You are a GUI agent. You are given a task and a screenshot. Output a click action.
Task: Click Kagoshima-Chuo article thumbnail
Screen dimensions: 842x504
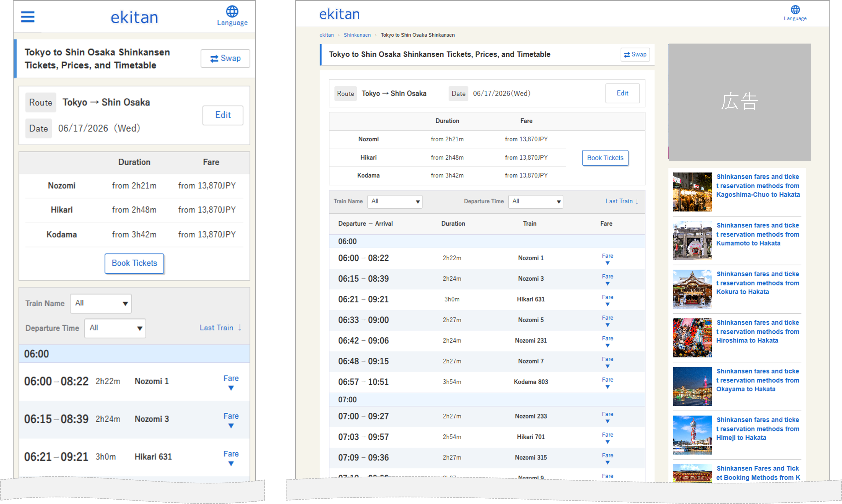click(x=692, y=192)
